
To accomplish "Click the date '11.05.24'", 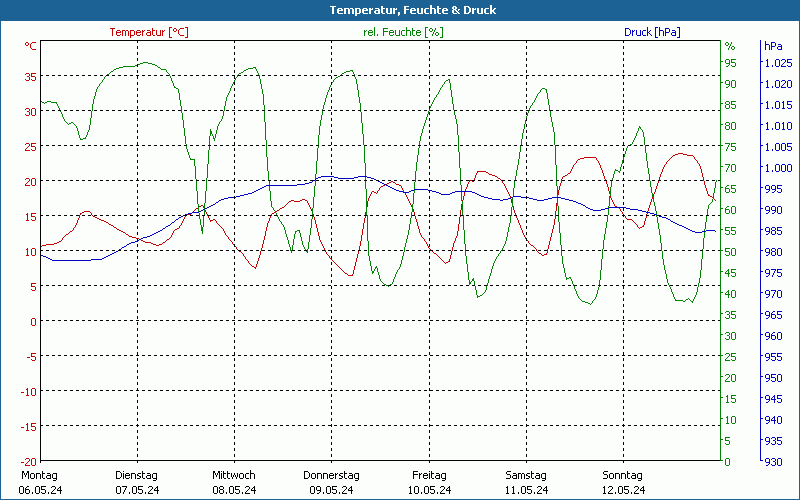I will 526,490.
